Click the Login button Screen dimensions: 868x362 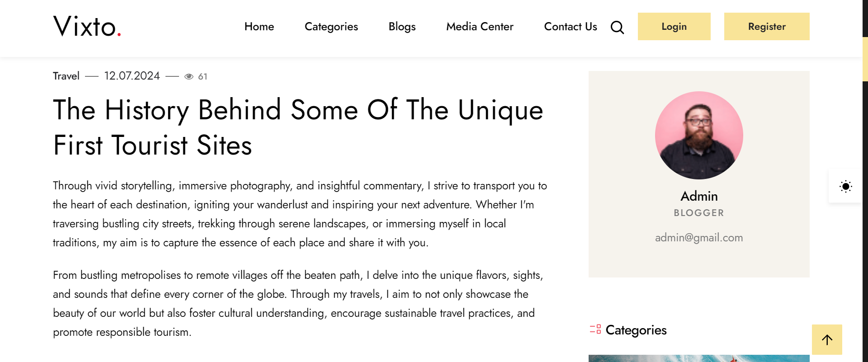click(674, 26)
